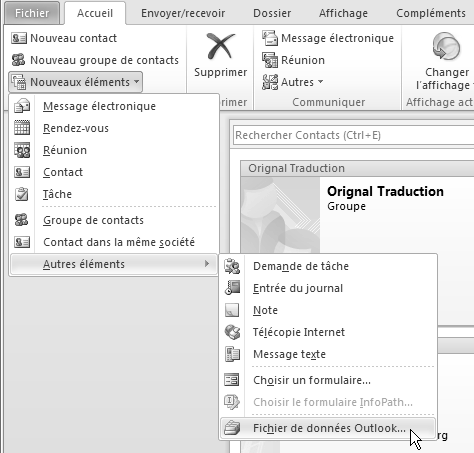The image size is (474, 453).
Task: Select Fichier de données Outlook menu entry
Action: (328, 428)
